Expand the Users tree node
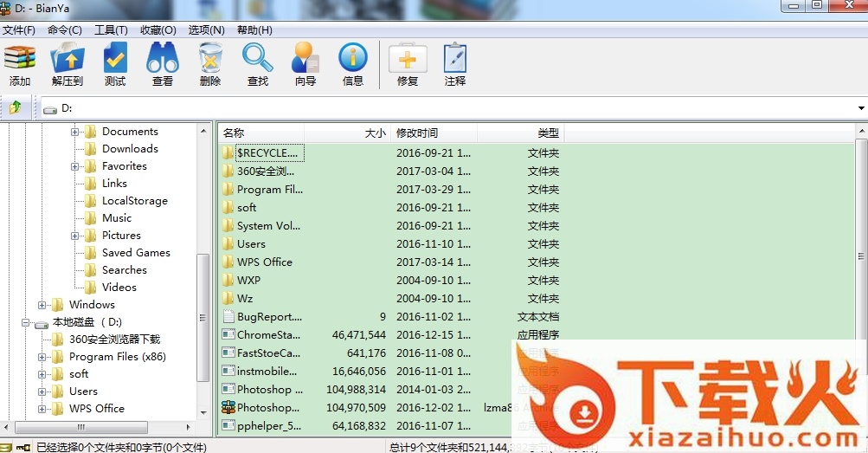868x453 pixels. pyautogui.click(x=42, y=392)
